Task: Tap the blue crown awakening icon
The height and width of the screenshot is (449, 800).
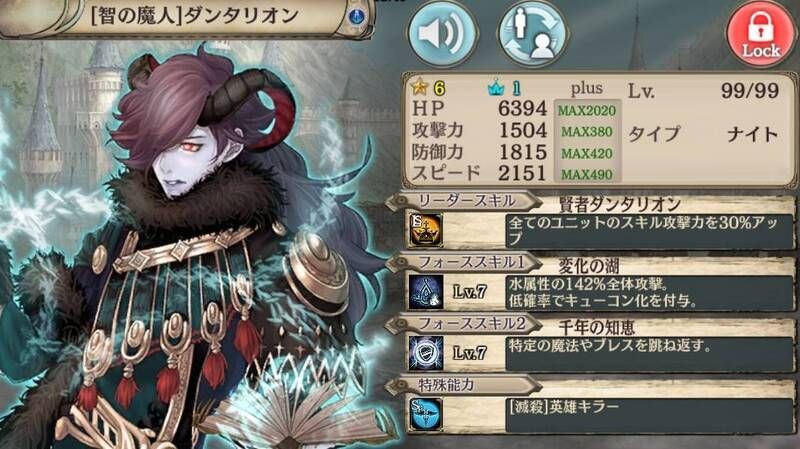Action: point(496,89)
